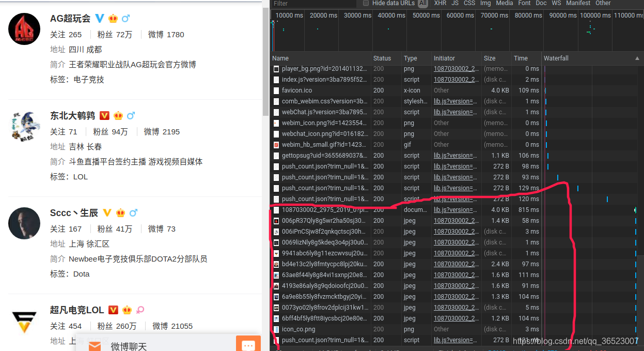The height and width of the screenshot is (351, 644).
Task: Select the push_count.json row with 129 ms
Action: point(457,188)
